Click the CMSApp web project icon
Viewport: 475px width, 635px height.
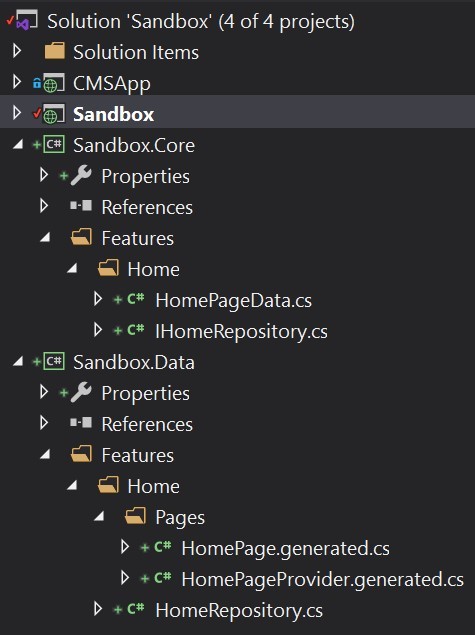[x=53, y=83]
